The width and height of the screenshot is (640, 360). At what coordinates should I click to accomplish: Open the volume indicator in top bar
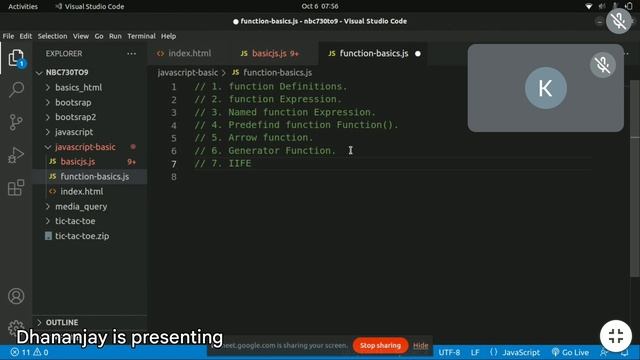click(602, 6)
